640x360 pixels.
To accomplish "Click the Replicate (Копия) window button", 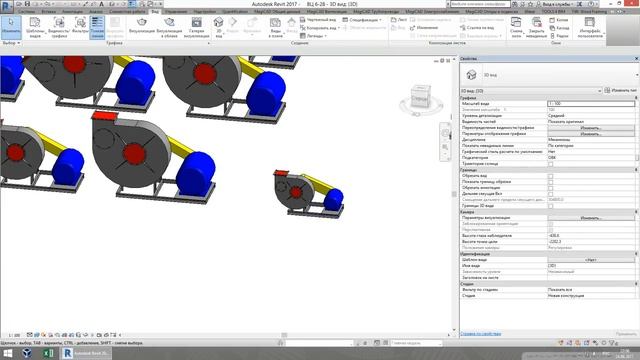I will click(x=559, y=20).
